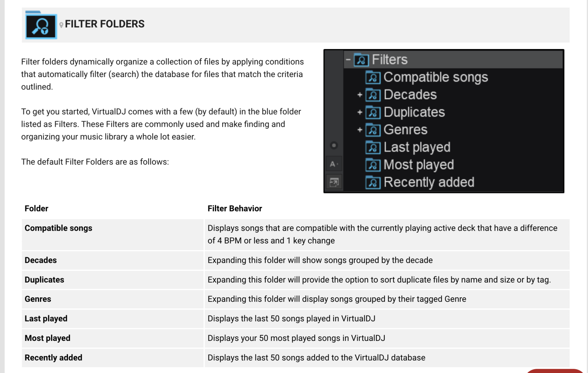This screenshot has height=373, width=588.
Task: Click the large Filter Folders header icon
Action: click(x=41, y=25)
